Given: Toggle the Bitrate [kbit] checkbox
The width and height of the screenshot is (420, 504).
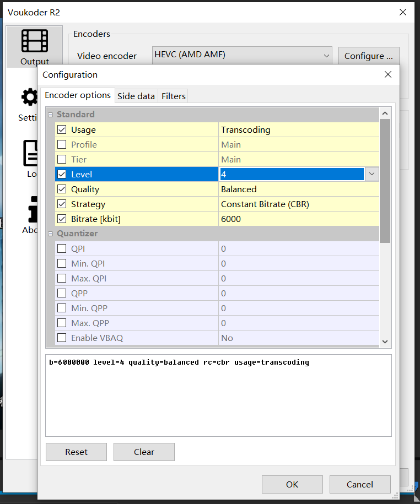Looking at the screenshot, I should pyautogui.click(x=62, y=219).
